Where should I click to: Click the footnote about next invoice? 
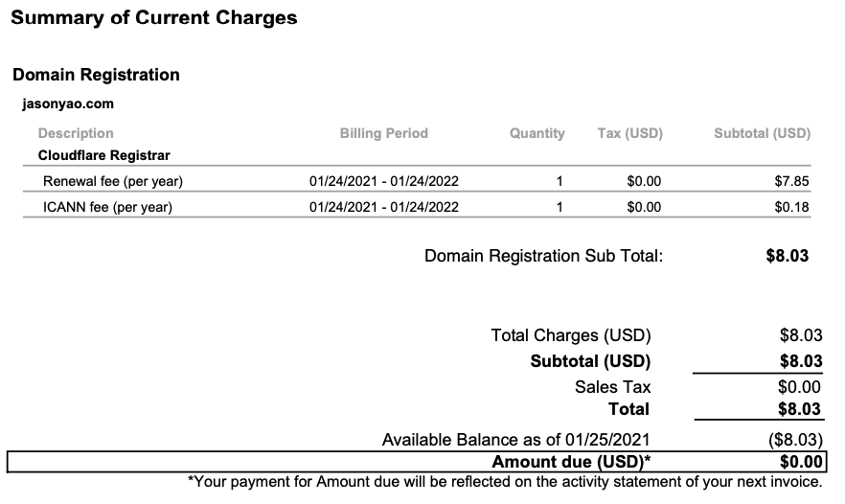[505, 481]
